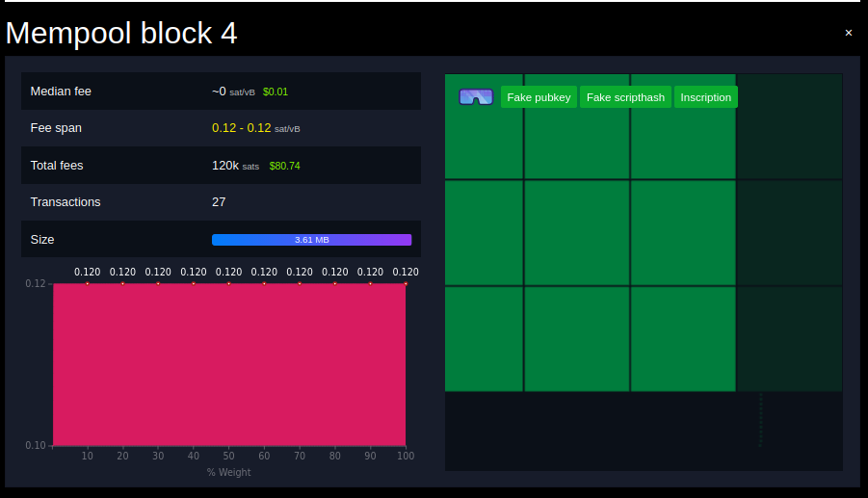Click the 0.12 y-axis label

click(x=36, y=283)
